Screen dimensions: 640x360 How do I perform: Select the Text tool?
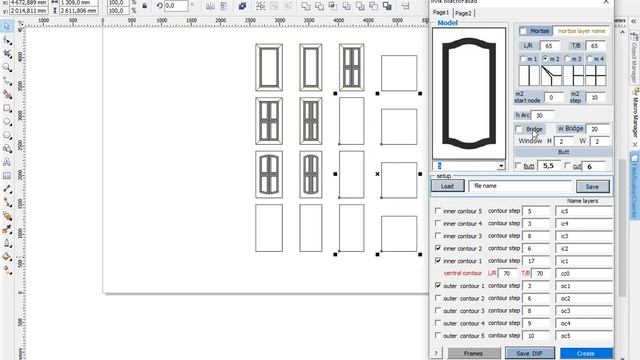(x=7, y=162)
